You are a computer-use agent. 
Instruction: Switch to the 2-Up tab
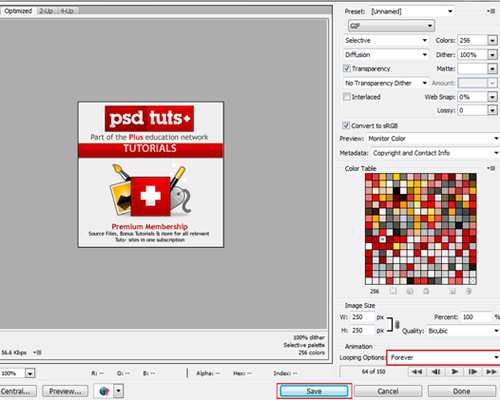coord(46,11)
